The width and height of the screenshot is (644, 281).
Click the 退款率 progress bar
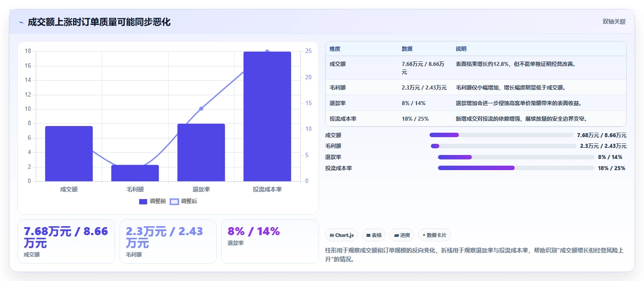[x=516, y=157]
